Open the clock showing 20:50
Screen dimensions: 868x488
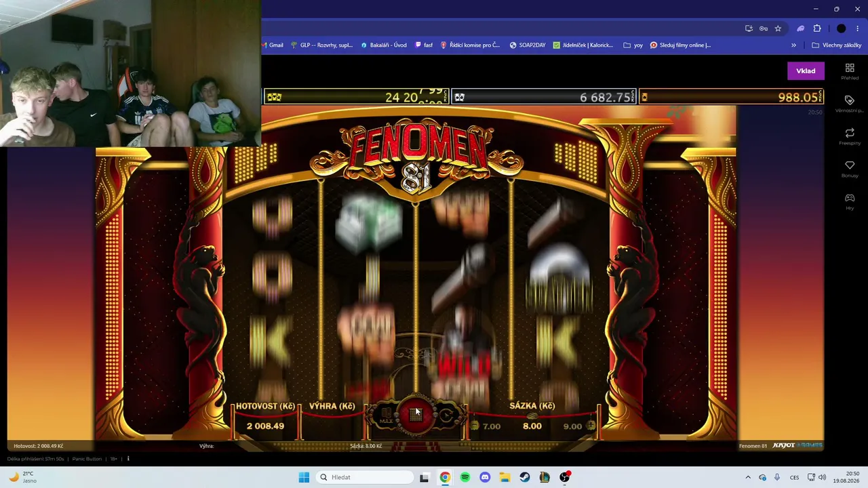click(x=847, y=477)
